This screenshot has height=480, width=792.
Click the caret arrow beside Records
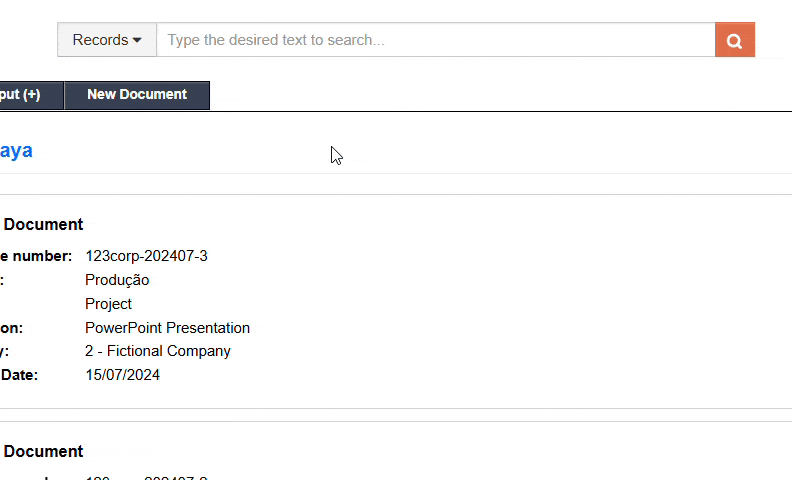tap(137, 40)
